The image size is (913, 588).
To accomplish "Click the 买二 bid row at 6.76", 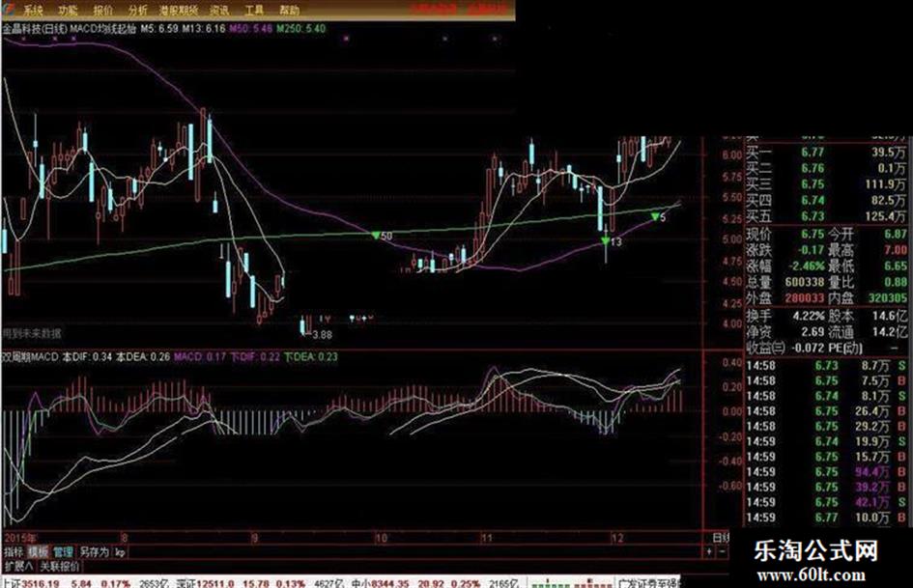I will 826,168.
